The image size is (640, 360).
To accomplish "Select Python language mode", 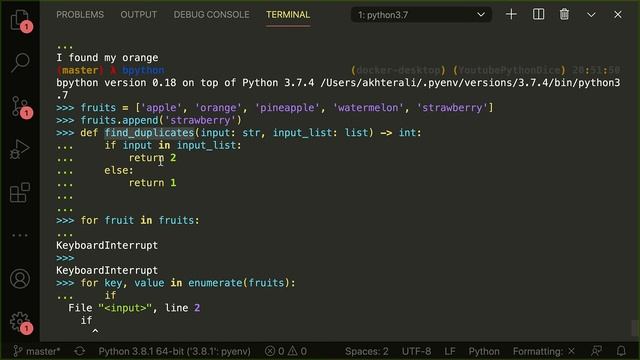I will (x=484, y=351).
